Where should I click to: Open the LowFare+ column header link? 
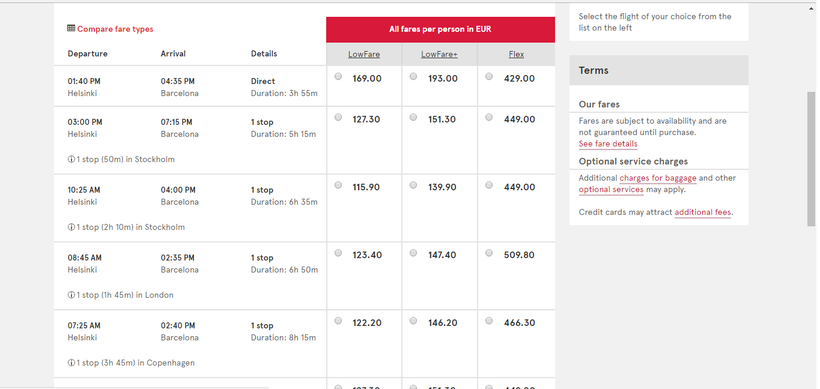click(x=439, y=54)
